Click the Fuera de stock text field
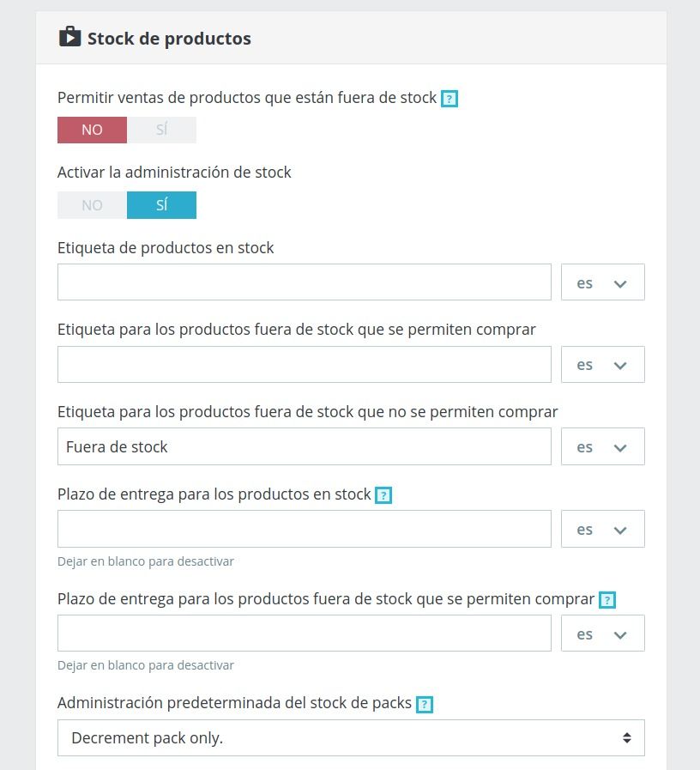The width and height of the screenshot is (700, 770). point(305,446)
